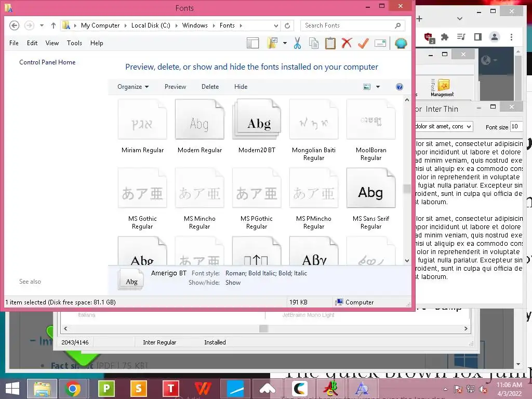Viewport: 532px width, 399px height.
Task: Click the Cut scissors icon in Fonts toolbar
Action: click(x=297, y=44)
